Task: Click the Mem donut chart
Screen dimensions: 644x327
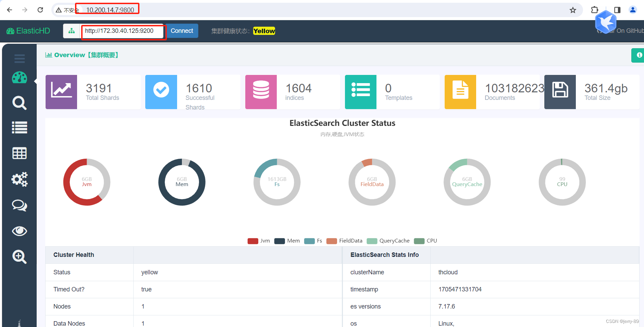Action: (x=182, y=182)
